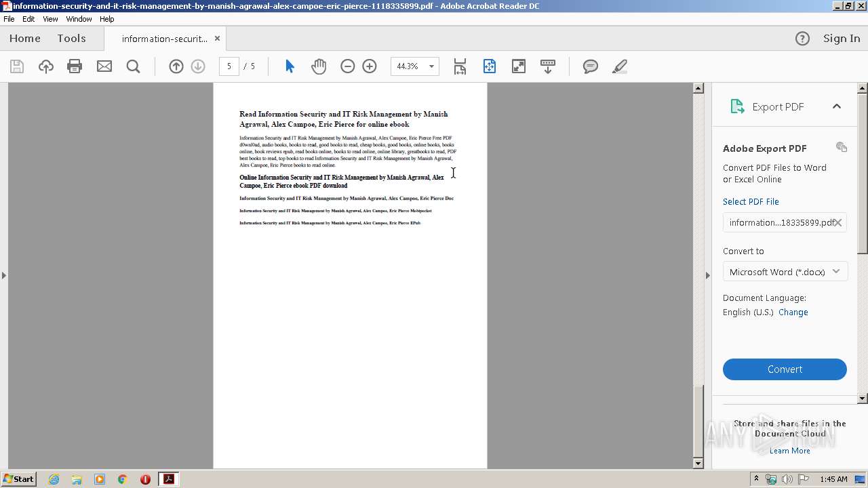
Task: Click the media player taskbar icon
Action: coord(100,479)
